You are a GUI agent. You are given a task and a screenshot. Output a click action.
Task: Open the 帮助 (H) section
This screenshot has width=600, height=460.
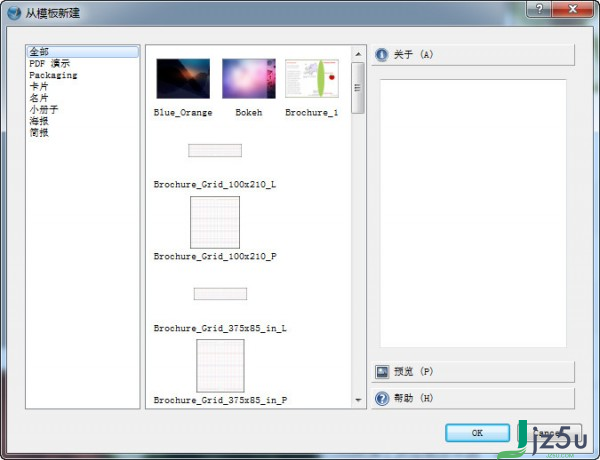(473, 398)
